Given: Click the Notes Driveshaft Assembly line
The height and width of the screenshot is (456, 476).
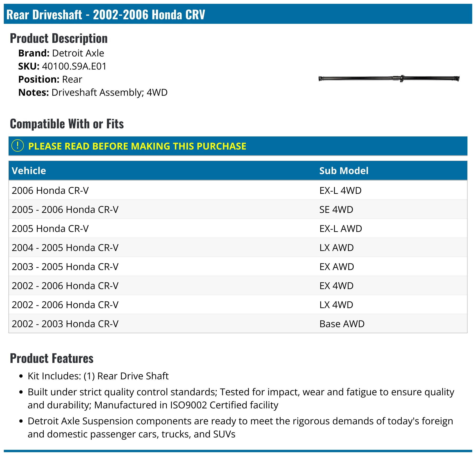Looking at the screenshot, I should (x=93, y=92).
